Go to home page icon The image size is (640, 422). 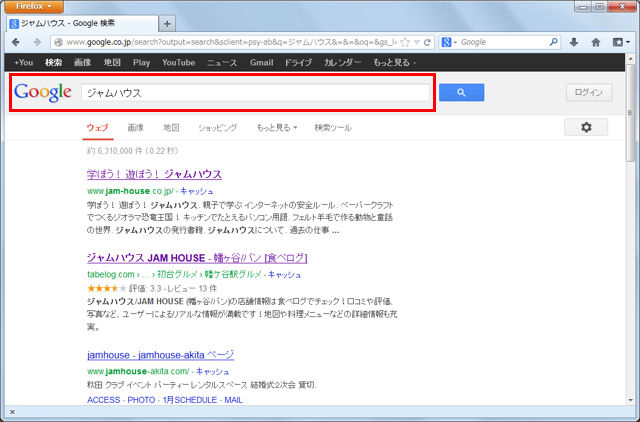click(x=596, y=42)
